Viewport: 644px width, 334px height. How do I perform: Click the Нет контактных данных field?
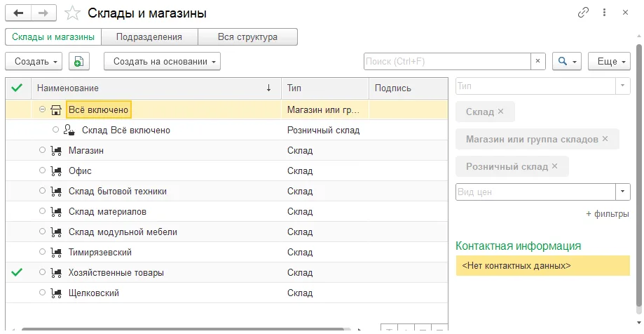542,265
